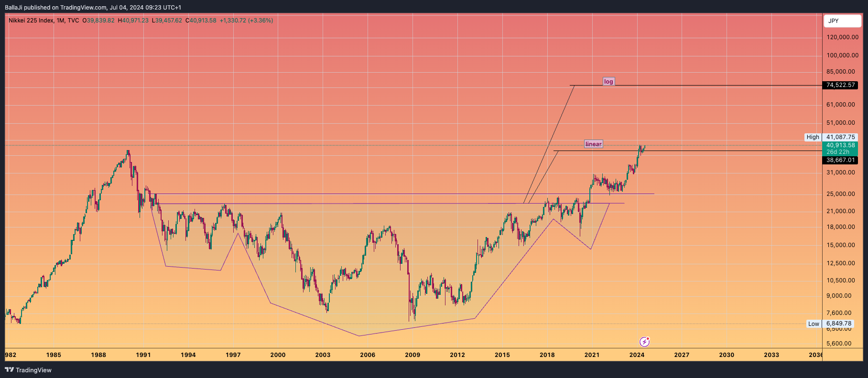The image size is (868, 378).
Task: Click the 1997 time axis label
Action: point(233,355)
